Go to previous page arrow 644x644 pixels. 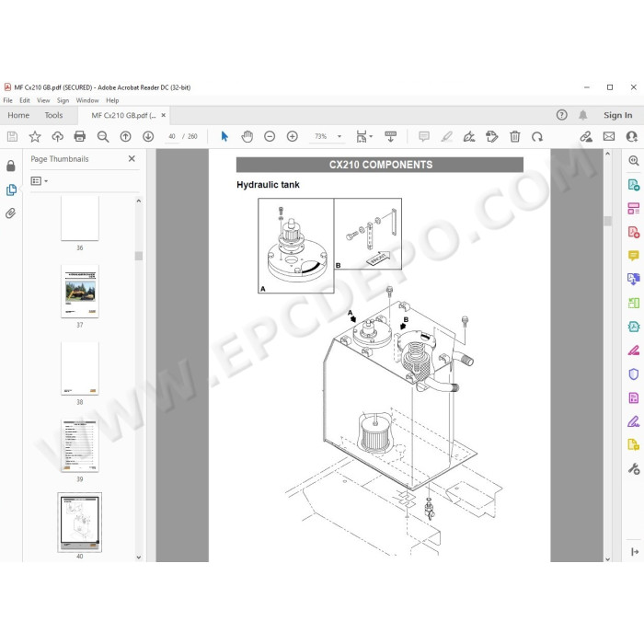(125, 136)
